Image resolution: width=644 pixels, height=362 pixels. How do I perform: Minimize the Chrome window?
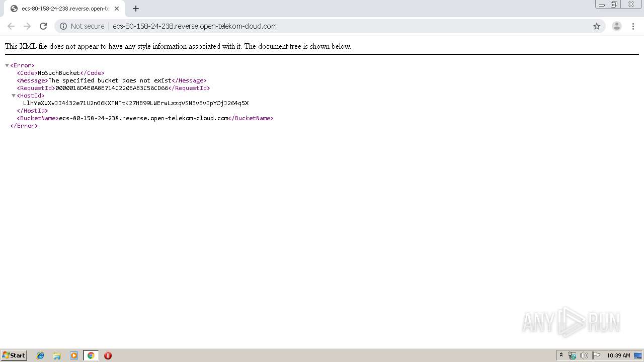(x=601, y=5)
